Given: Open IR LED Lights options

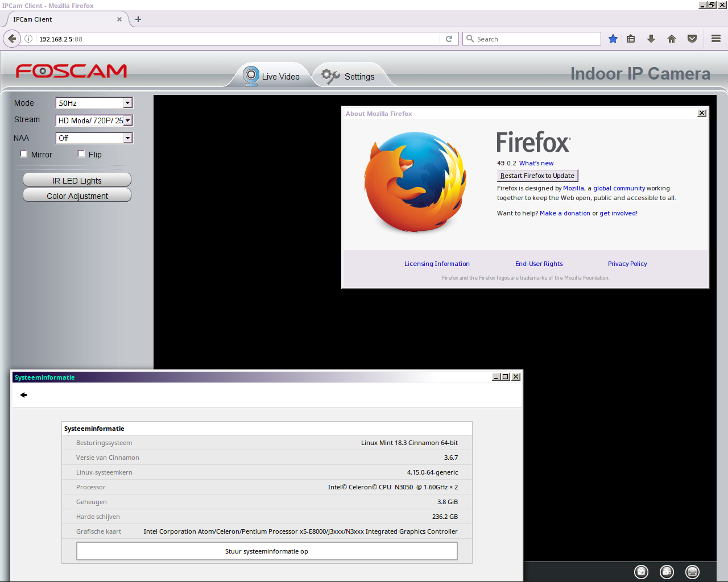Looking at the screenshot, I should [x=77, y=180].
